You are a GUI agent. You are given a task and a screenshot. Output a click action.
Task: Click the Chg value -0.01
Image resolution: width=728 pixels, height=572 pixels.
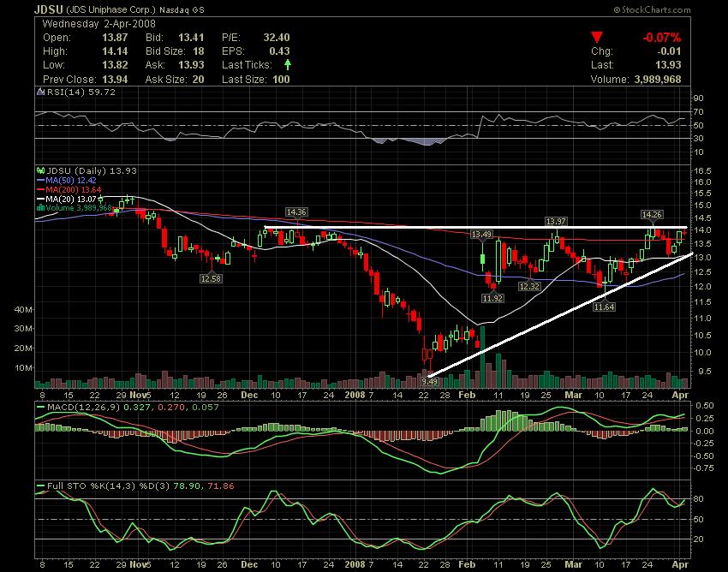[x=669, y=51]
